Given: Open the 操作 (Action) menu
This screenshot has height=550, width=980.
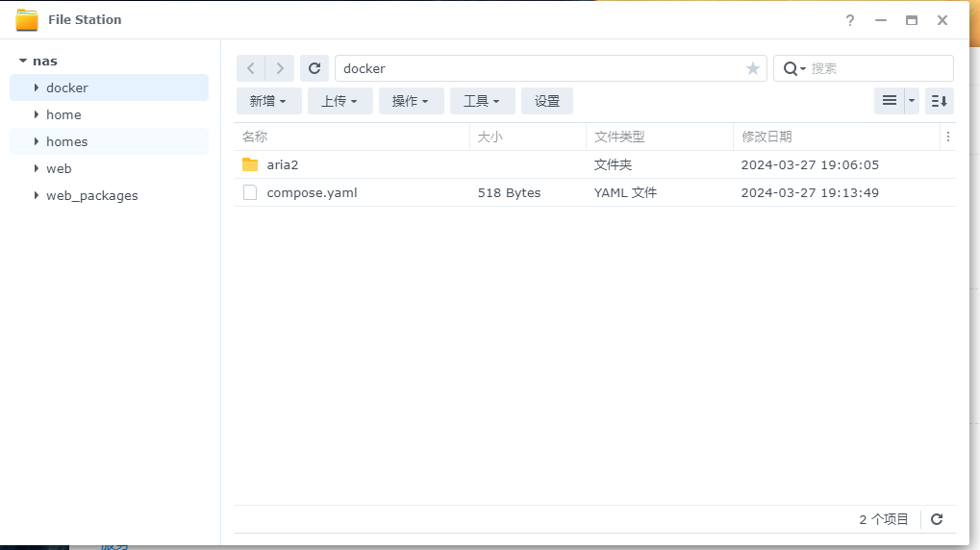Looking at the screenshot, I should 411,101.
